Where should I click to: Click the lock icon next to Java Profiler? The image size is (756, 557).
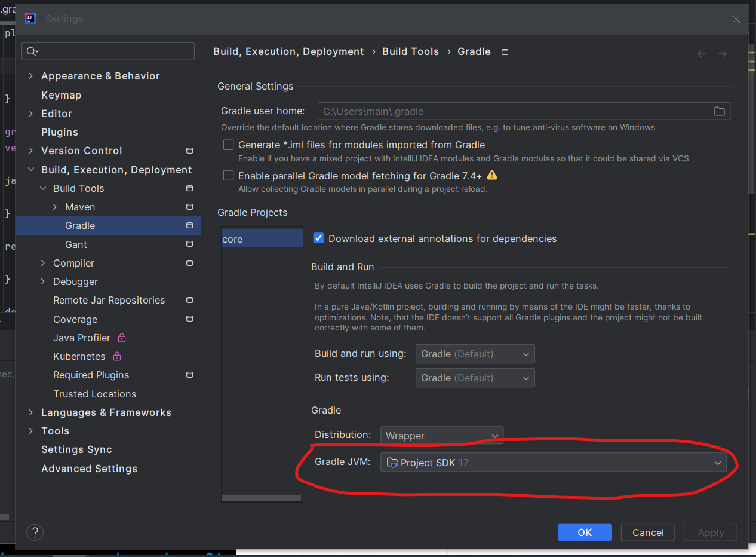tap(122, 338)
